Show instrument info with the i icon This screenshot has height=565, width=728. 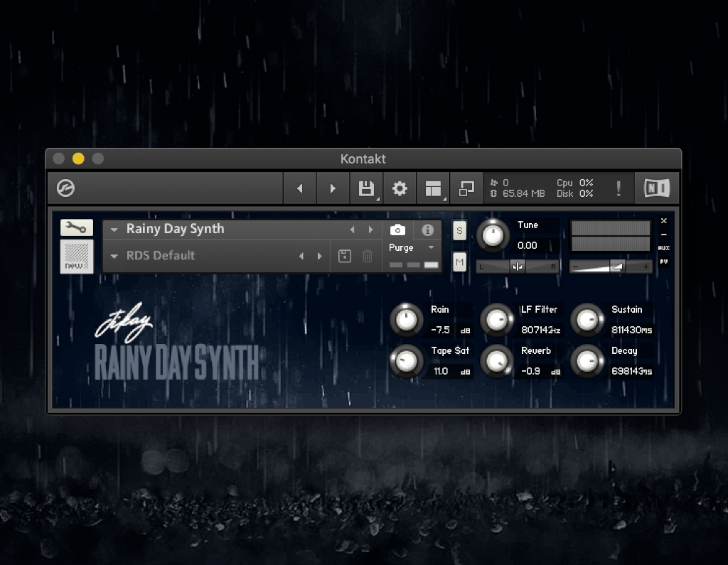coord(427,230)
